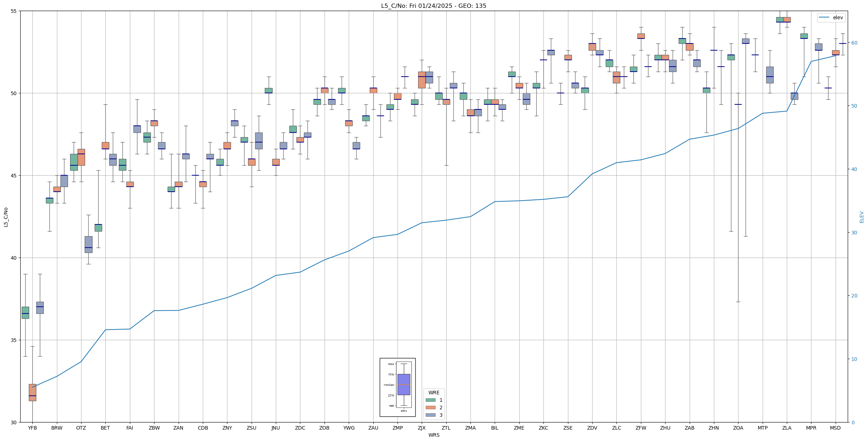Click the green WRE 1 legend swatch
868x441 pixels.
[x=430, y=400]
